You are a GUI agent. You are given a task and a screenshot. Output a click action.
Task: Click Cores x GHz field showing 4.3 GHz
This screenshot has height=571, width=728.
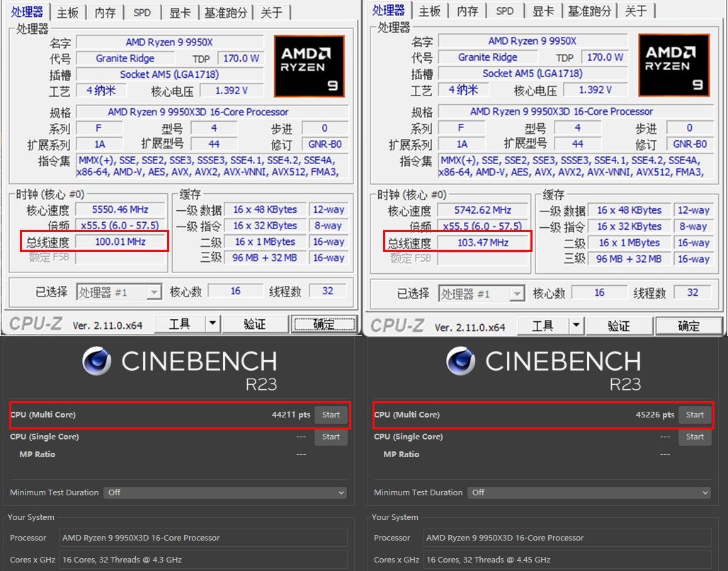tap(203, 560)
